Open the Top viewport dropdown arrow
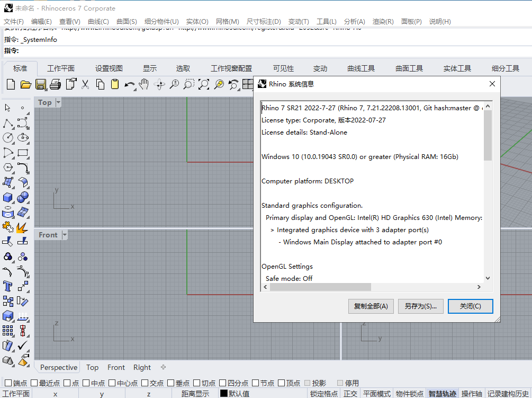 click(58, 102)
